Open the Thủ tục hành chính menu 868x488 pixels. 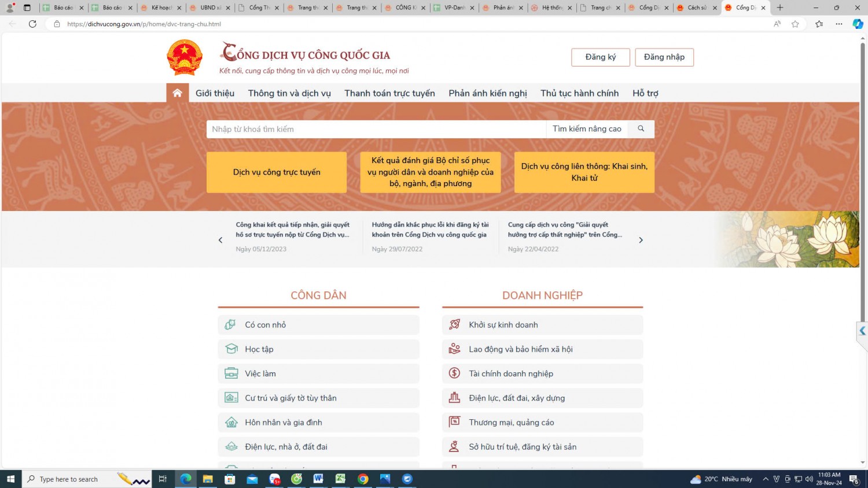[579, 93]
